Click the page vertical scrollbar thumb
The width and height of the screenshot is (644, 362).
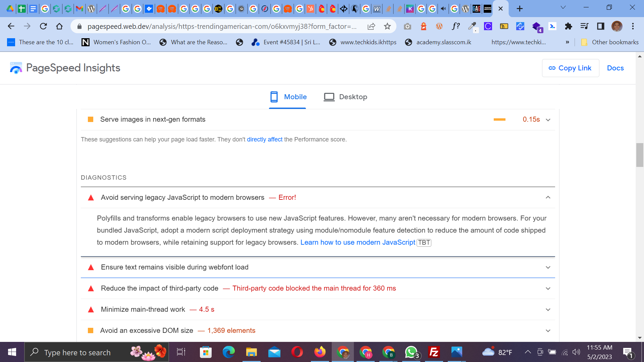tap(640, 155)
